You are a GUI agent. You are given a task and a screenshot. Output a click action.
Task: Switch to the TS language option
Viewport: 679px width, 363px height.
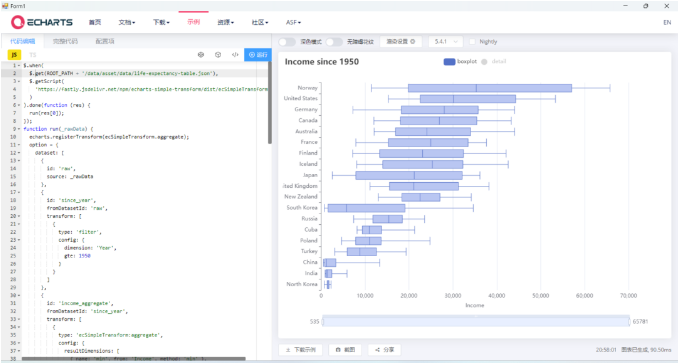(x=33, y=55)
